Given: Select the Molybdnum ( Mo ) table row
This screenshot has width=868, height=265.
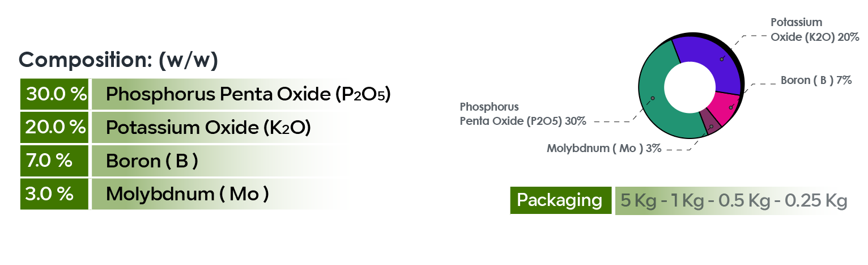Looking at the screenshot, I should [x=187, y=194].
